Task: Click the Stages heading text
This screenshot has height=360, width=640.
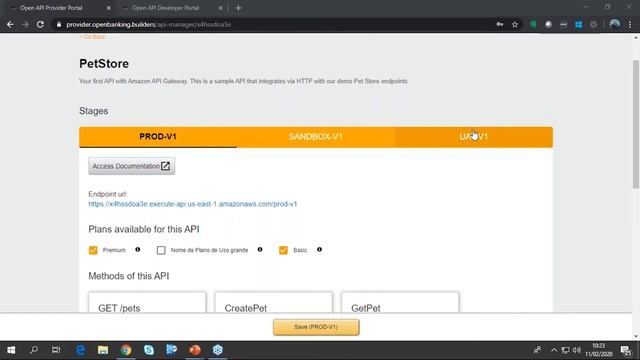Action: click(93, 111)
